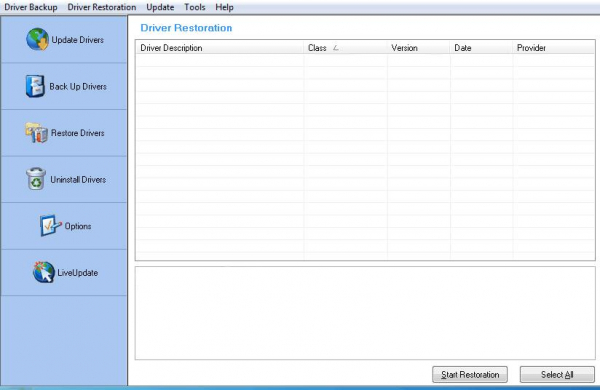Launch the LiveUpdate globe cursor icon
This screenshot has height=390, width=600.
[43, 272]
